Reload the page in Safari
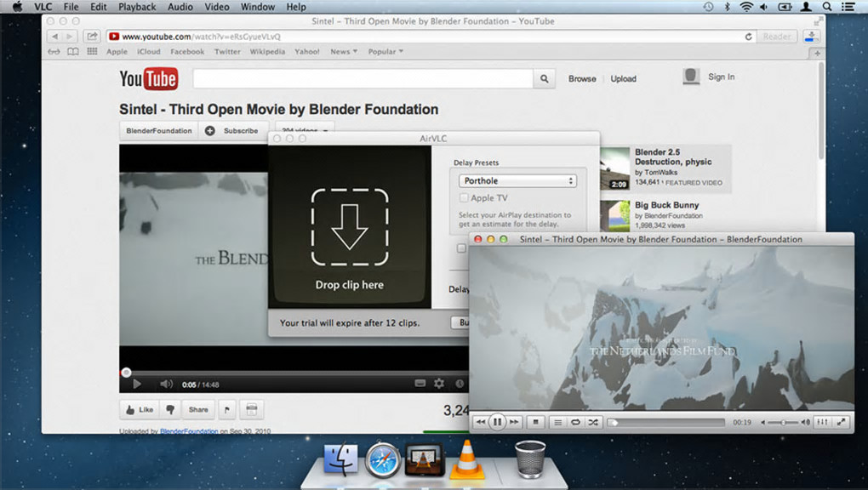 pyautogui.click(x=748, y=37)
